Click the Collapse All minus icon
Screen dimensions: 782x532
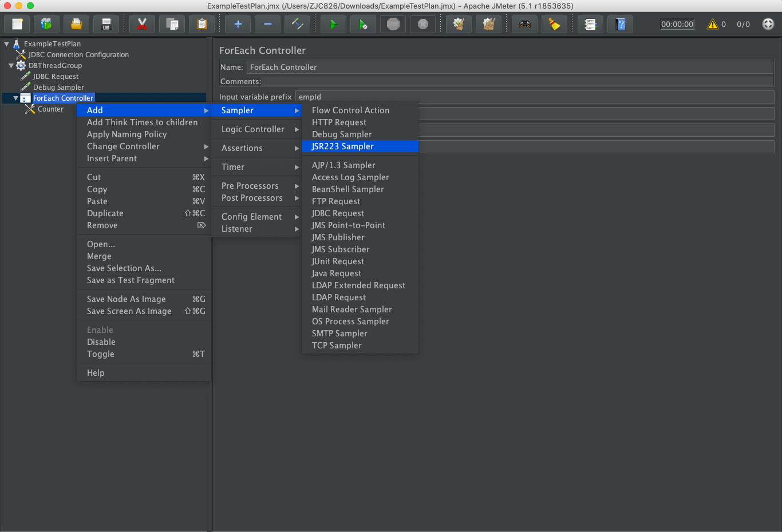point(268,24)
